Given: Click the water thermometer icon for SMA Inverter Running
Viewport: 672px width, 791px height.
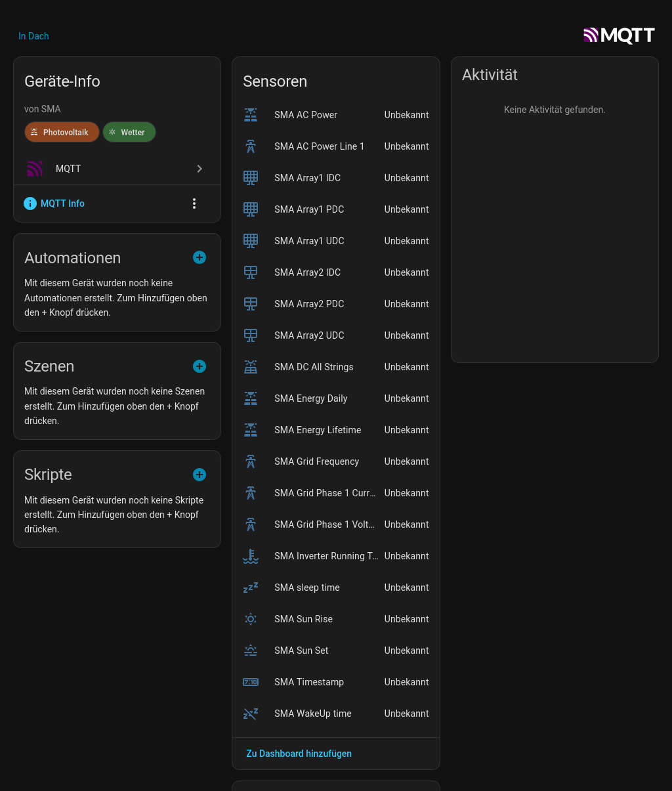Looking at the screenshot, I should tap(251, 556).
